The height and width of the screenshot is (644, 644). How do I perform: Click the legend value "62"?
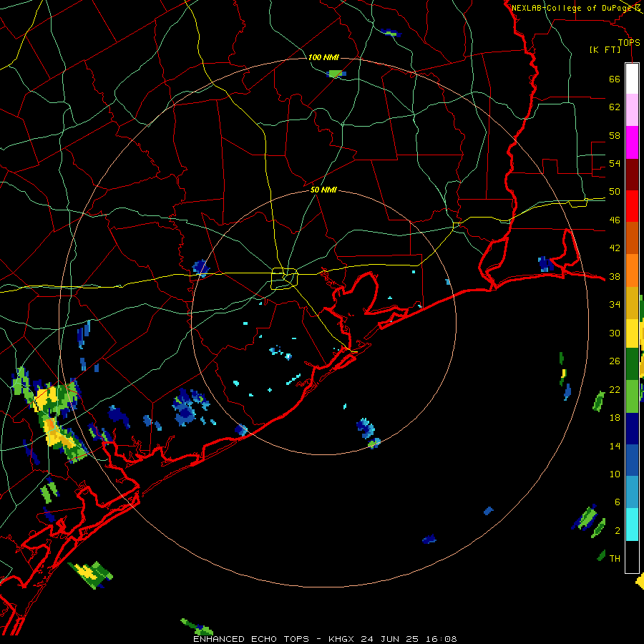pyautogui.click(x=615, y=107)
